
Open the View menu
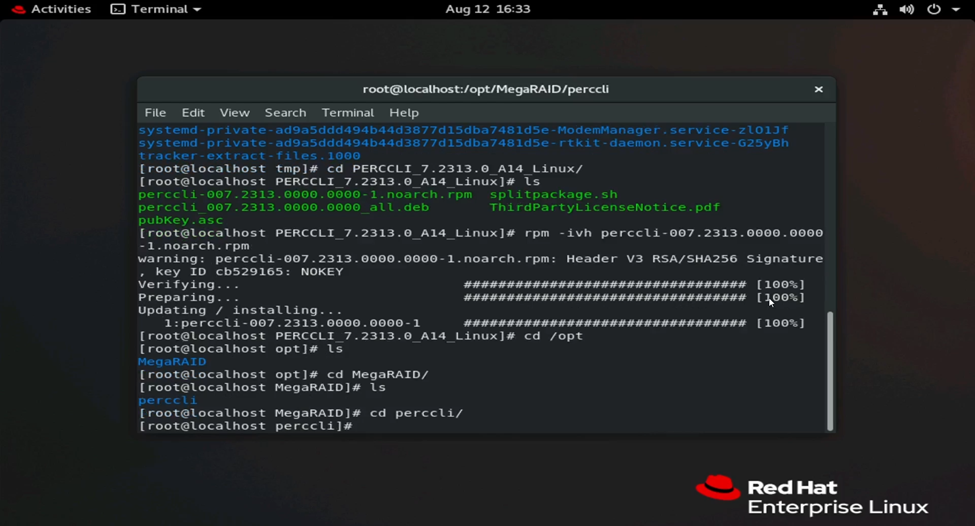234,113
